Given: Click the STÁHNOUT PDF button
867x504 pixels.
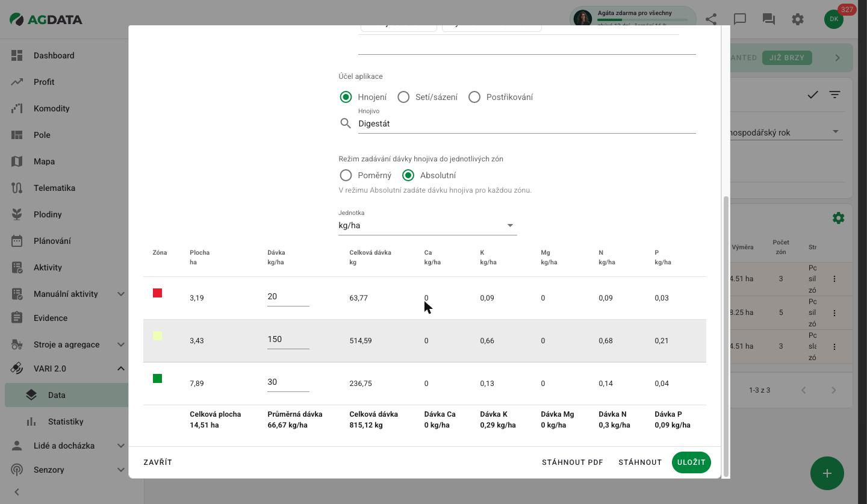Looking at the screenshot, I should point(573,462).
